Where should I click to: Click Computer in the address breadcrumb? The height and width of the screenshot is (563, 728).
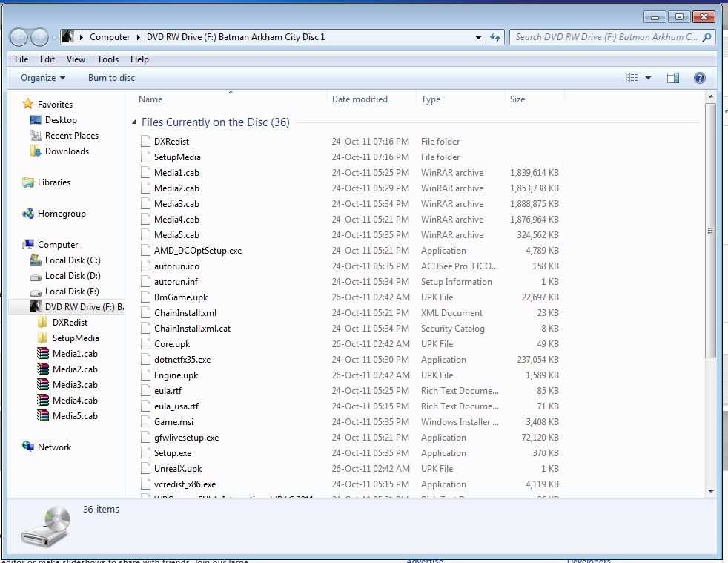(x=110, y=37)
